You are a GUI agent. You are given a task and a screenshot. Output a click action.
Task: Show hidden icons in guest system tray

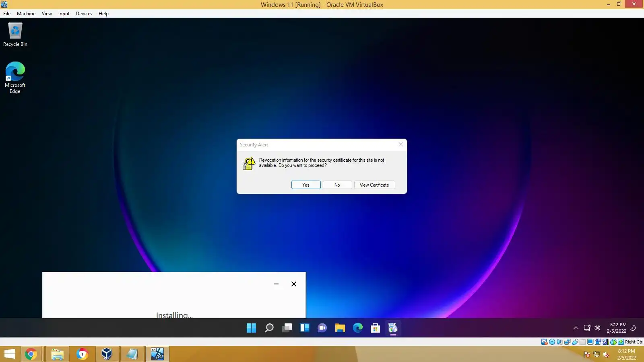[x=576, y=328]
